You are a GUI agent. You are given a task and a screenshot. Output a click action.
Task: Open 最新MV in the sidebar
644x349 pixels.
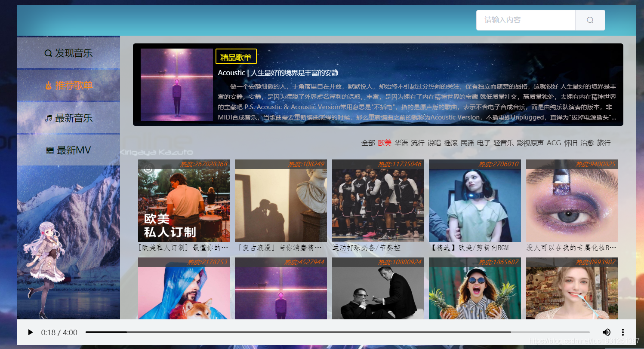68,150
